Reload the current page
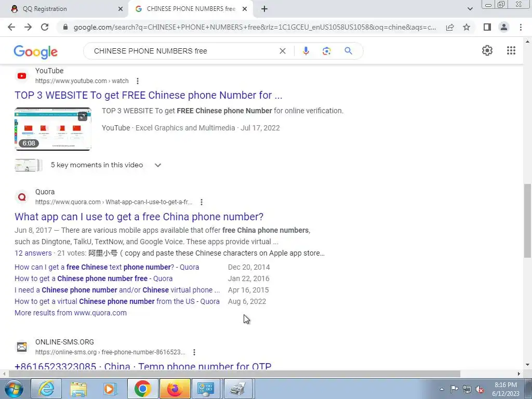This screenshot has width=532, height=399. pyautogui.click(x=45, y=27)
